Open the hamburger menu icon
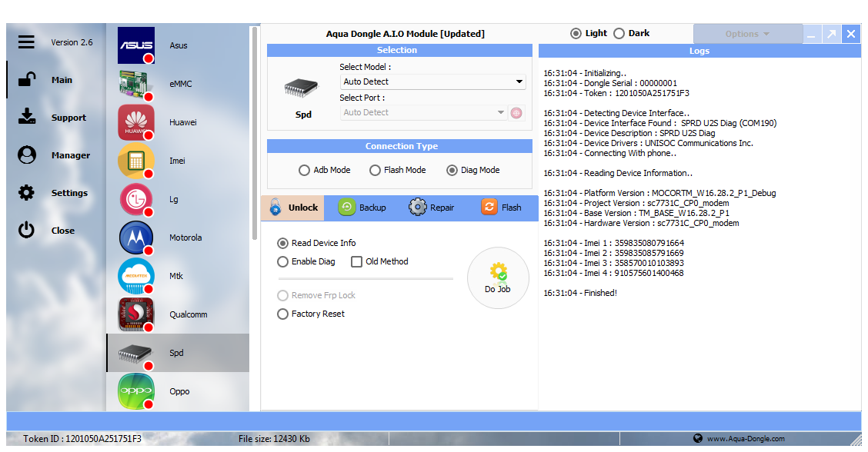This screenshot has width=868, height=452. 26,42
